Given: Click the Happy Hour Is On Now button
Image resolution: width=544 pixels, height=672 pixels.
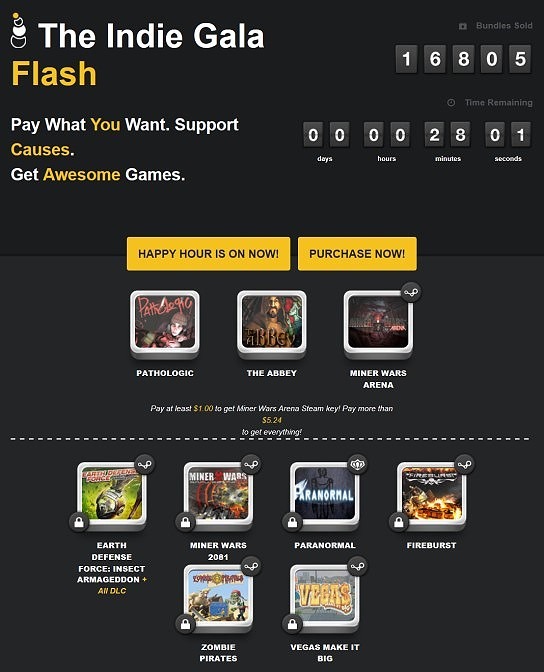Looking at the screenshot, I should click(x=208, y=254).
